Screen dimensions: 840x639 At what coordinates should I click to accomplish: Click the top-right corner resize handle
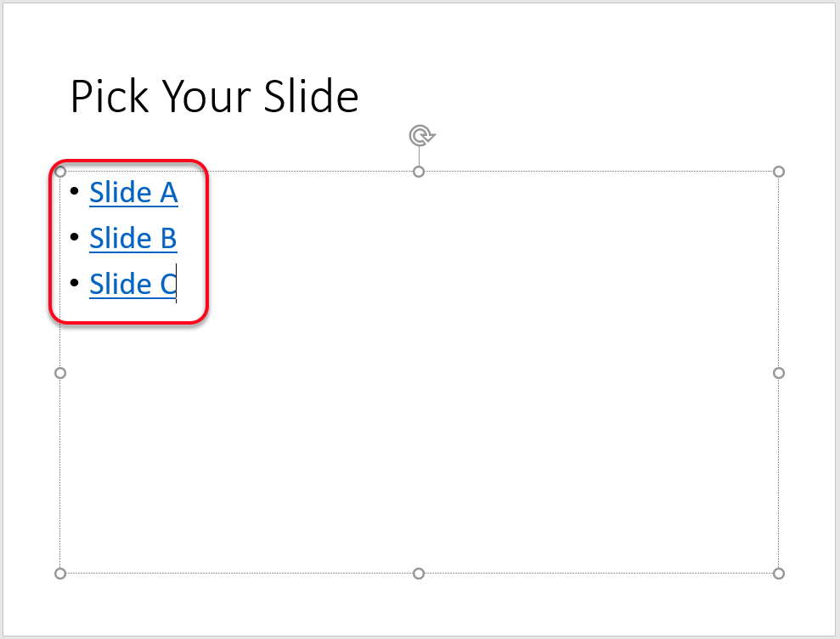click(x=779, y=172)
